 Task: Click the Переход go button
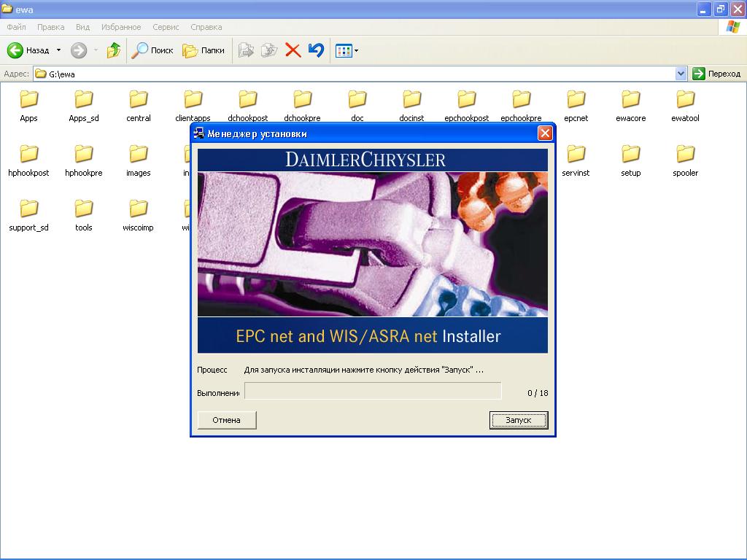coord(717,74)
